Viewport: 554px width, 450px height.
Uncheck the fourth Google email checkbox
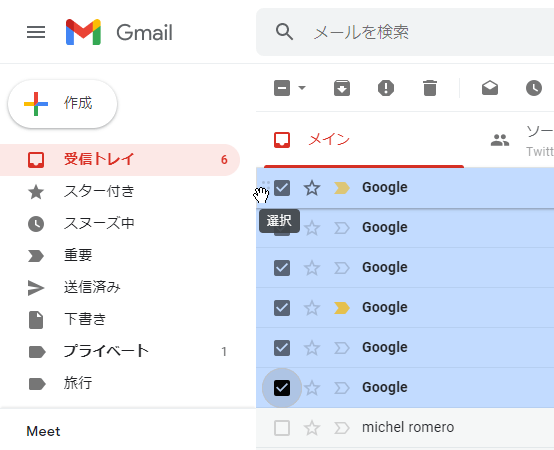[282, 308]
